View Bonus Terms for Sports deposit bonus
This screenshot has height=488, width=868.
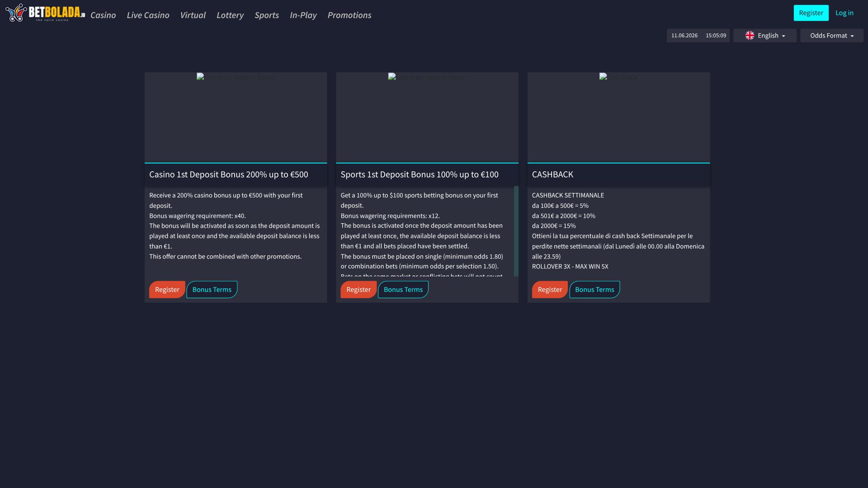click(x=403, y=290)
